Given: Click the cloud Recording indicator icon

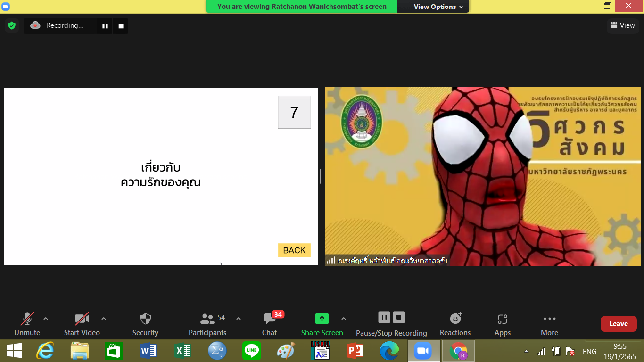Looking at the screenshot, I should pyautogui.click(x=35, y=25).
